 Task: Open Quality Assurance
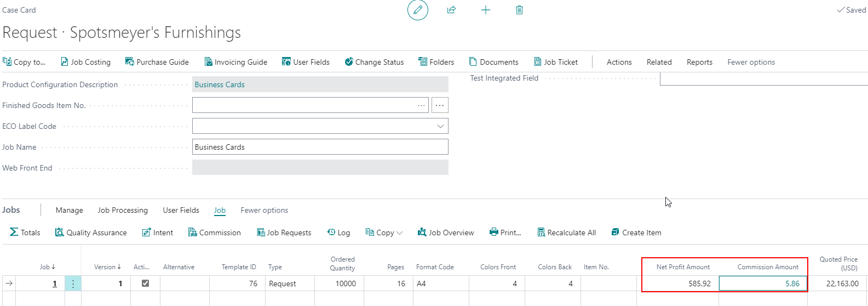click(91, 233)
